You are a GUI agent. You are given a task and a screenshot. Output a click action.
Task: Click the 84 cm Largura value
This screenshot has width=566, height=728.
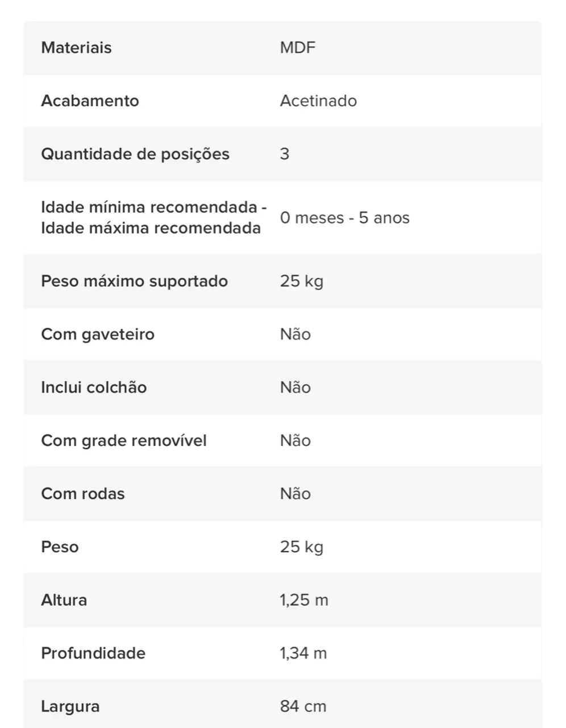303,706
